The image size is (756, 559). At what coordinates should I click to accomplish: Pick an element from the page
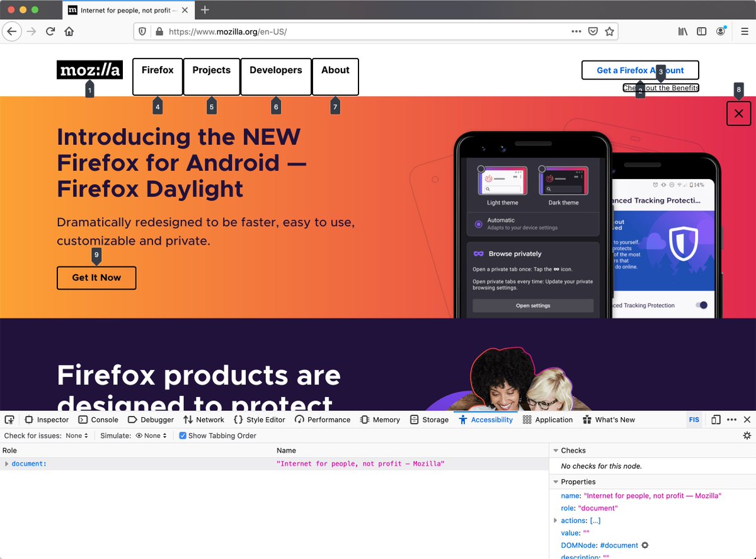coord(9,420)
